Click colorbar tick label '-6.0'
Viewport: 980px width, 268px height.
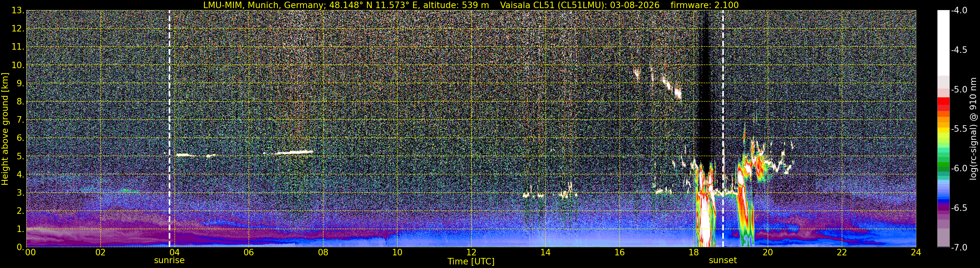tap(959, 168)
